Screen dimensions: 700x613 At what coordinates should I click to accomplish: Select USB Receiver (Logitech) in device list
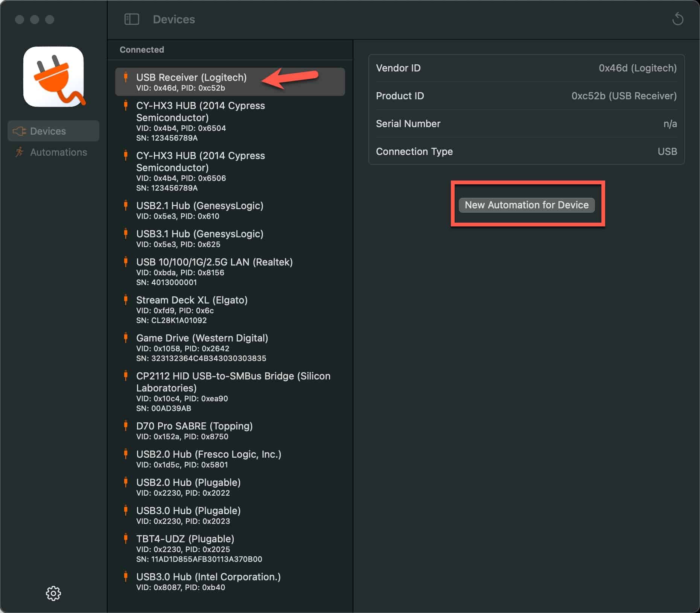(230, 82)
